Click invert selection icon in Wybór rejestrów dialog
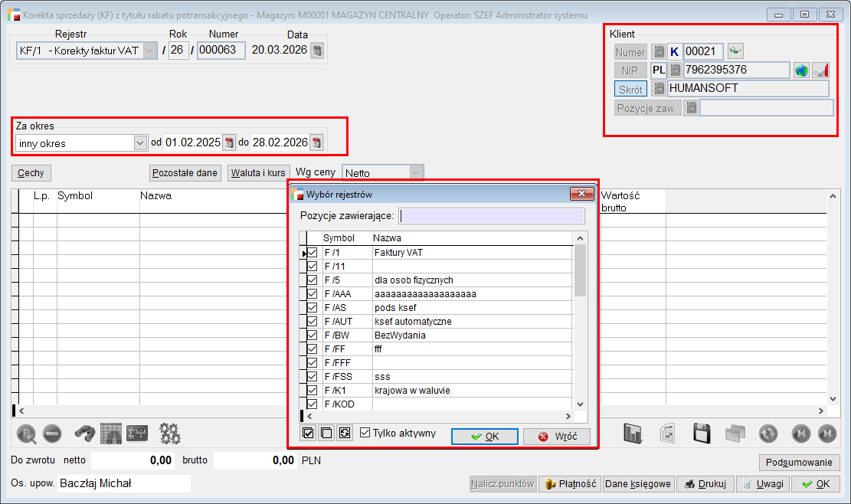 click(x=345, y=434)
